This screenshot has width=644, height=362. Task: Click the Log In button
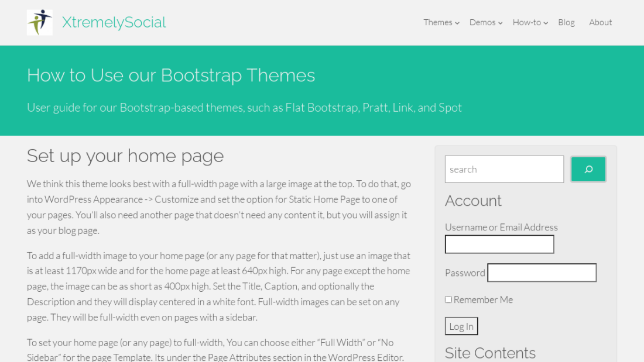click(461, 326)
